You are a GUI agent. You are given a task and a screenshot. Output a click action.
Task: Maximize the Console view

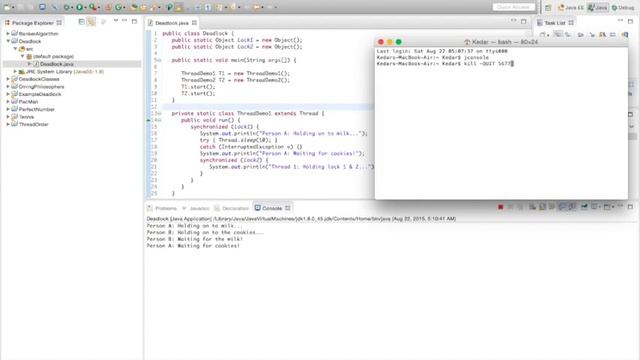[630, 207]
